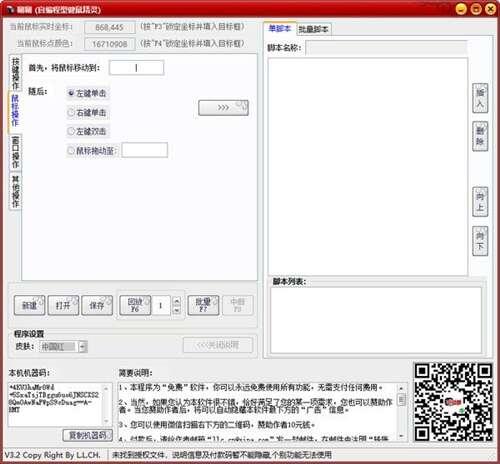
Task: Click the V3.2 Copy Right By LLCH status text
Action: pos(52,455)
